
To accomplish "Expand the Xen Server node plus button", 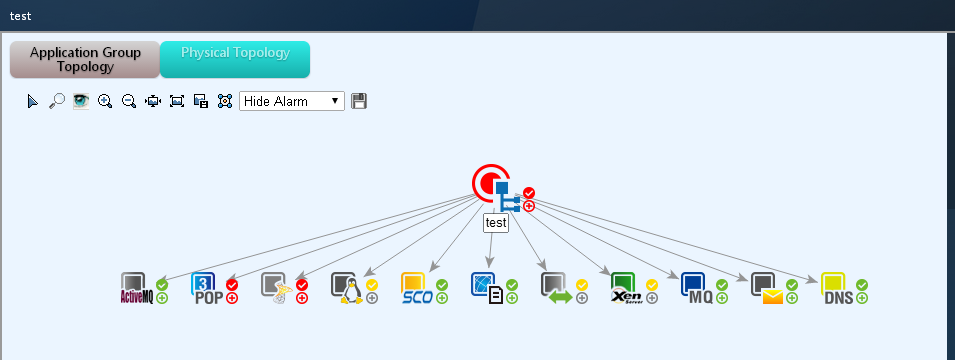I will 652,298.
